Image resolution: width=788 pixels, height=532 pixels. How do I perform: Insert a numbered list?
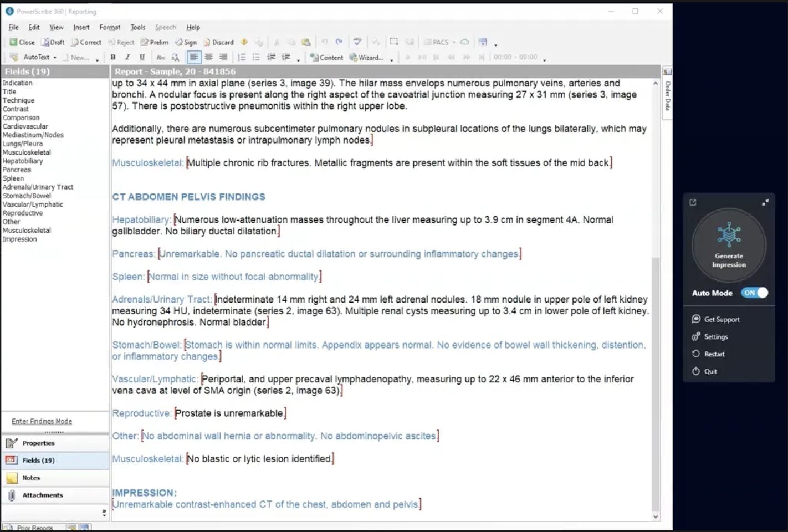point(242,57)
